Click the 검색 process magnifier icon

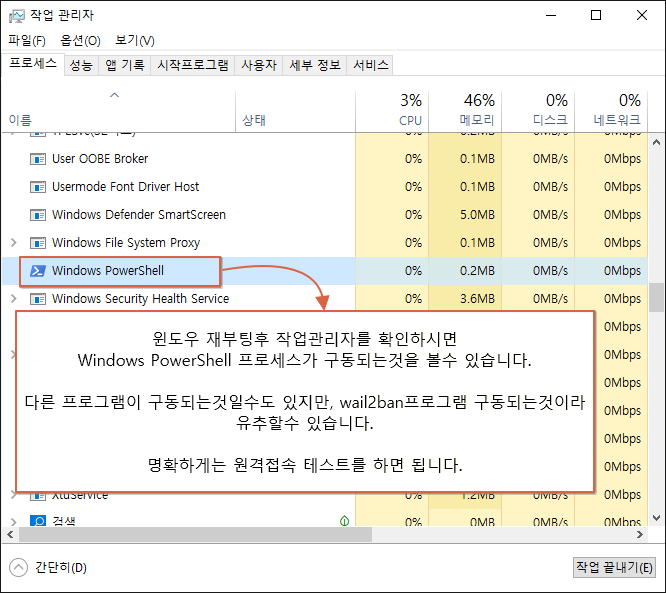(38, 520)
